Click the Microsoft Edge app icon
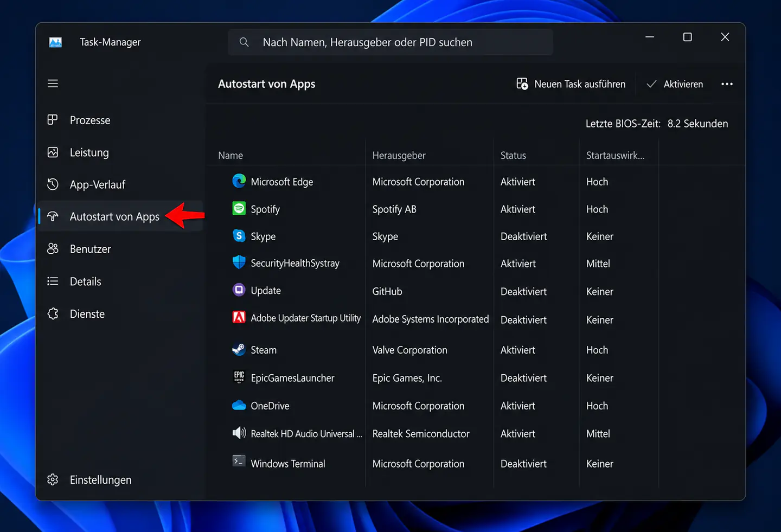Screen dimensions: 781x532 [239, 181]
